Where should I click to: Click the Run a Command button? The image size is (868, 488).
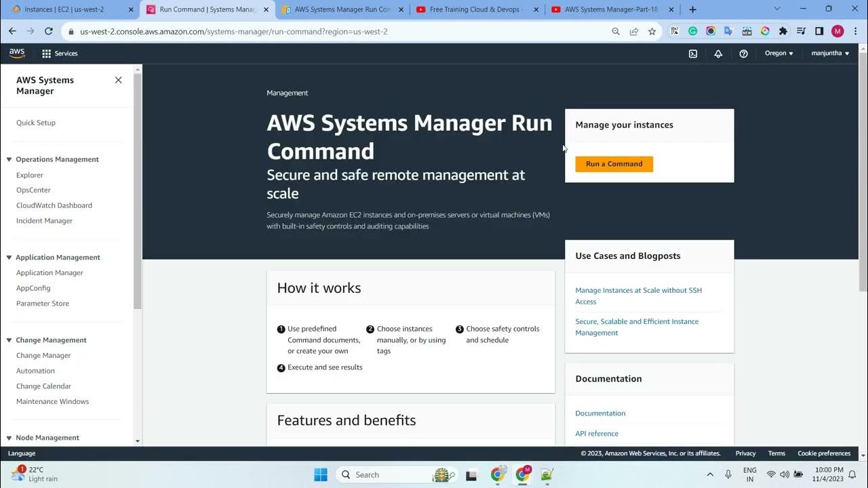click(614, 164)
